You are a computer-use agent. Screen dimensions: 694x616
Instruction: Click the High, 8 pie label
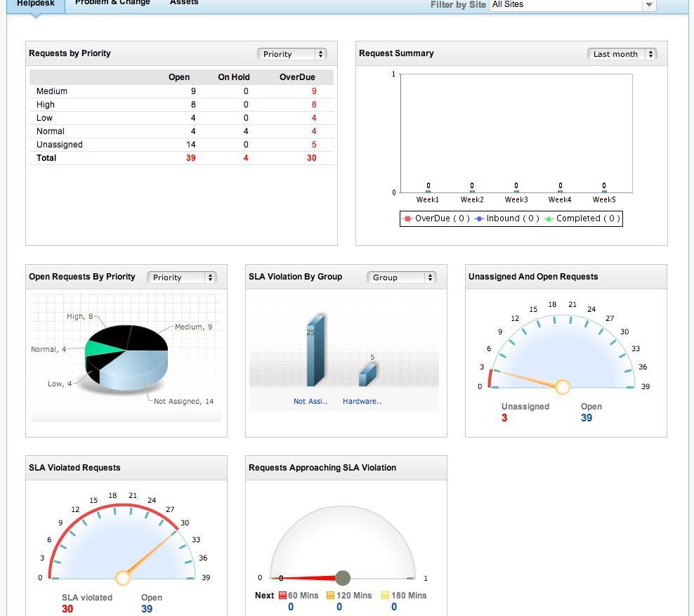click(79, 316)
